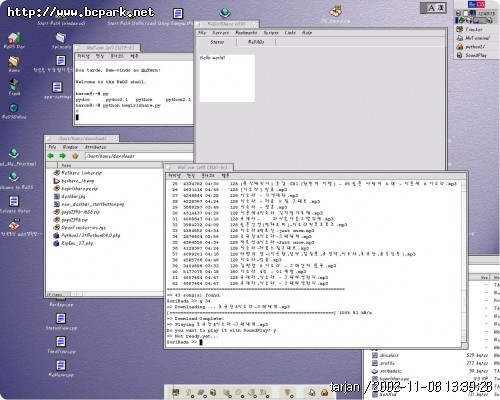Select RipEnc_2.3.pkg file

(x=73, y=243)
